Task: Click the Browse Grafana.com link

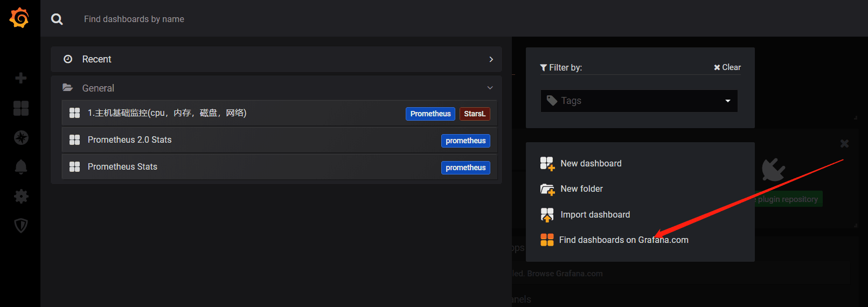Action: point(565,274)
